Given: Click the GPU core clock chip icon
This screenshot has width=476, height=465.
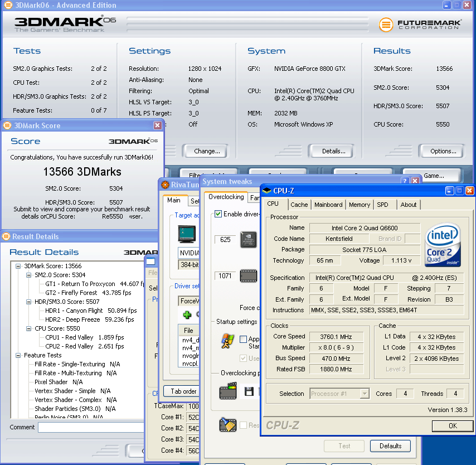Looking at the screenshot, I should coord(248,240).
